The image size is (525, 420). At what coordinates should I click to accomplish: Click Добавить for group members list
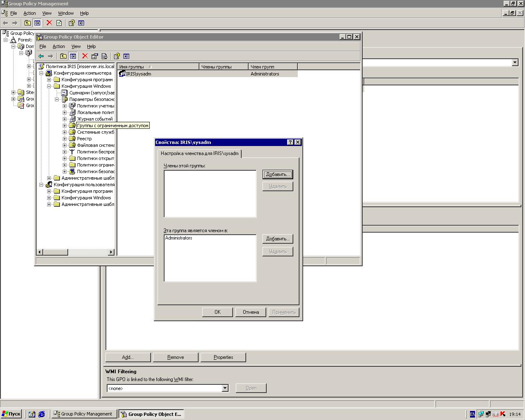pyautogui.click(x=278, y=174)
